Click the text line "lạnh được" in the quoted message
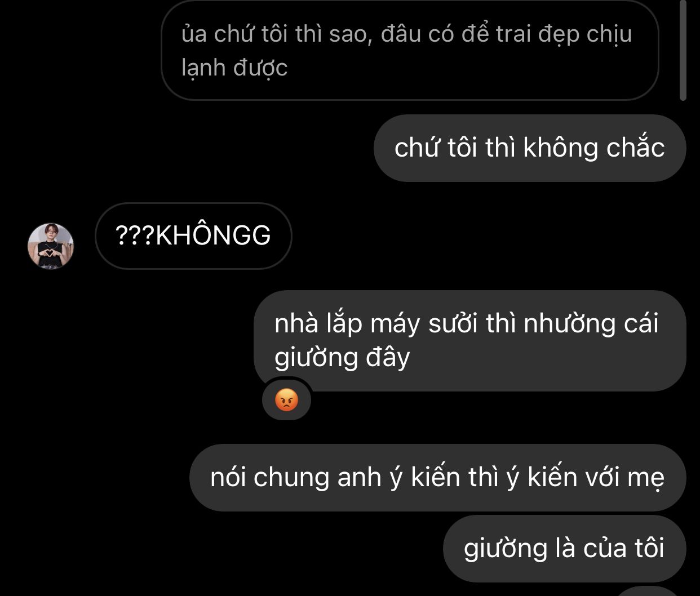 click(x=234, y=68)
